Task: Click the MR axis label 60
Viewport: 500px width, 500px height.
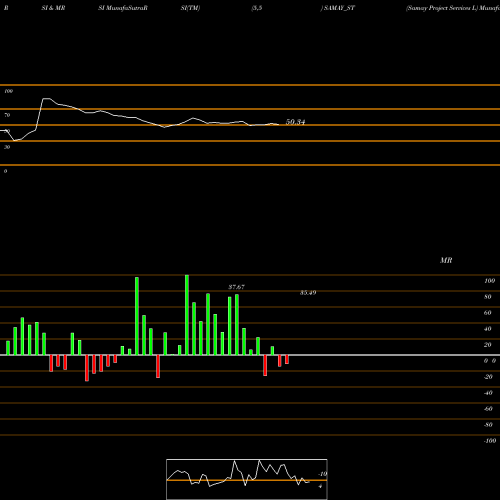Action: (x=488, y=313)
